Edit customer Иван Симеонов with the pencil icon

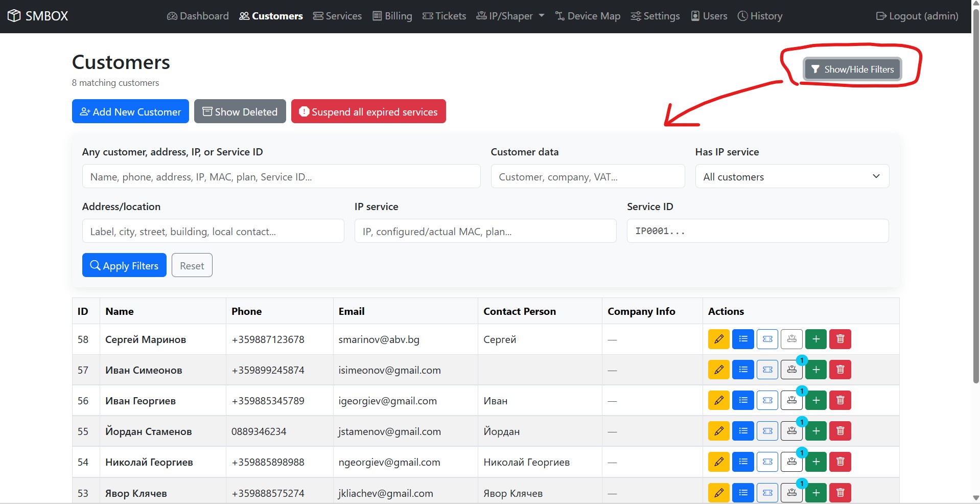[718, 370]
